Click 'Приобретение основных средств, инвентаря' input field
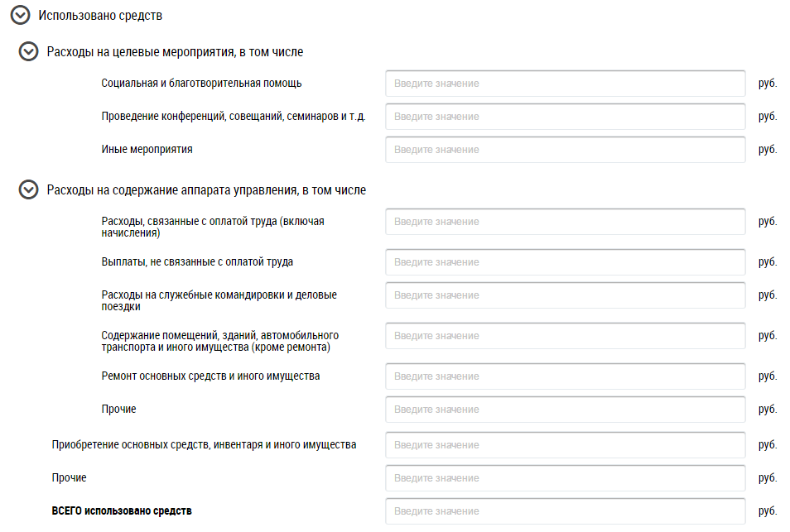This screenshot has height=532, width=790. click(x=566, y=445)
